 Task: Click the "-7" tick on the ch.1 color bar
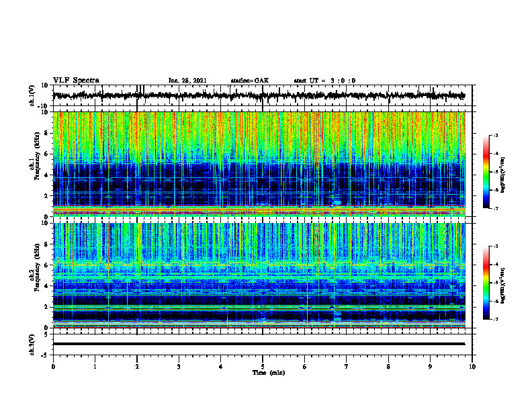(496, 208)
